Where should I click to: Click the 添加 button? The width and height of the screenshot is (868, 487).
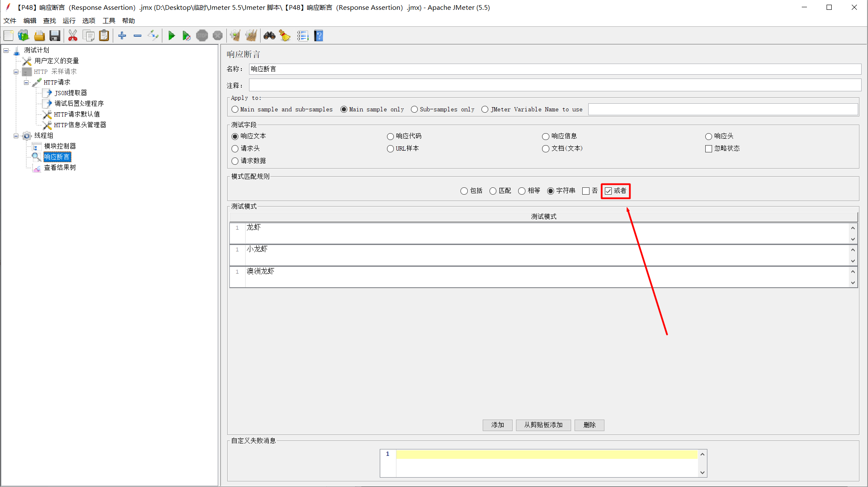click(498, 425)
